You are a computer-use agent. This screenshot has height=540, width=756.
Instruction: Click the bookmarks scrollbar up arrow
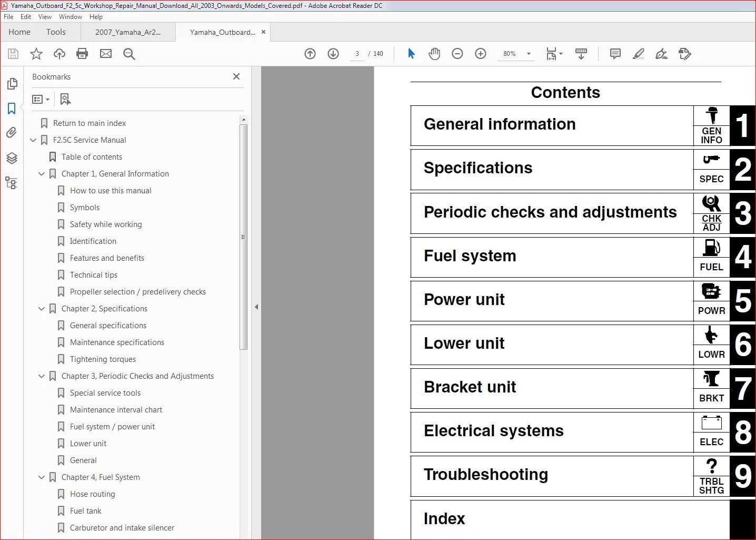[243, 120]
